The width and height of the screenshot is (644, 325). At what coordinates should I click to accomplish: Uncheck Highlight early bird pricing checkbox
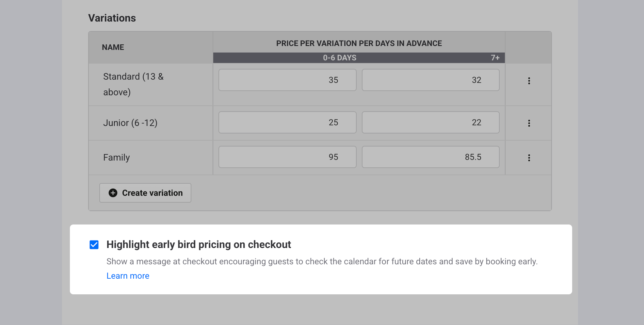click(94, 245)
